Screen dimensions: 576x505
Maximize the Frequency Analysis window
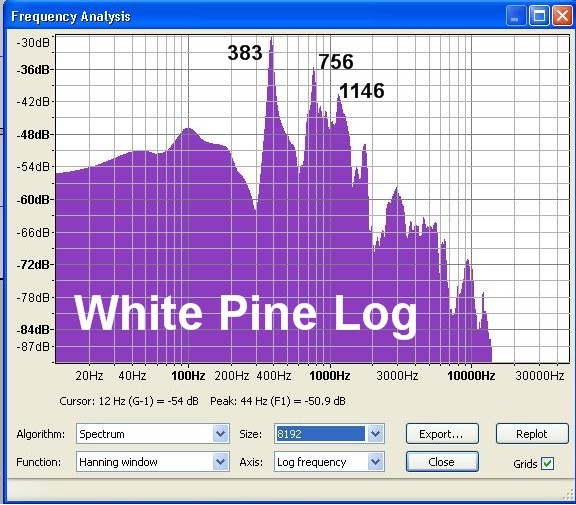(x=539, y=16)
